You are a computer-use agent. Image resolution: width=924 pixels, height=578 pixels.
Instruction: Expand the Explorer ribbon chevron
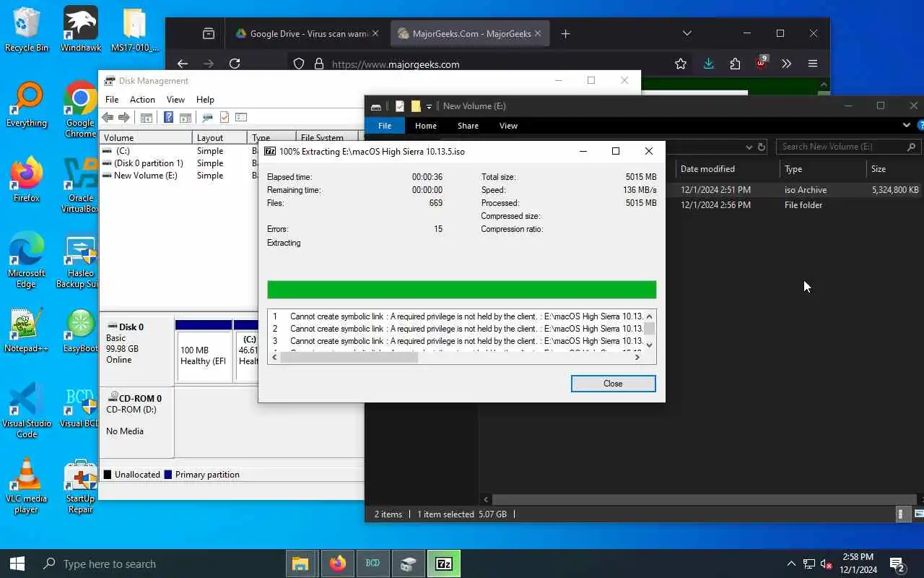(906, 125)
